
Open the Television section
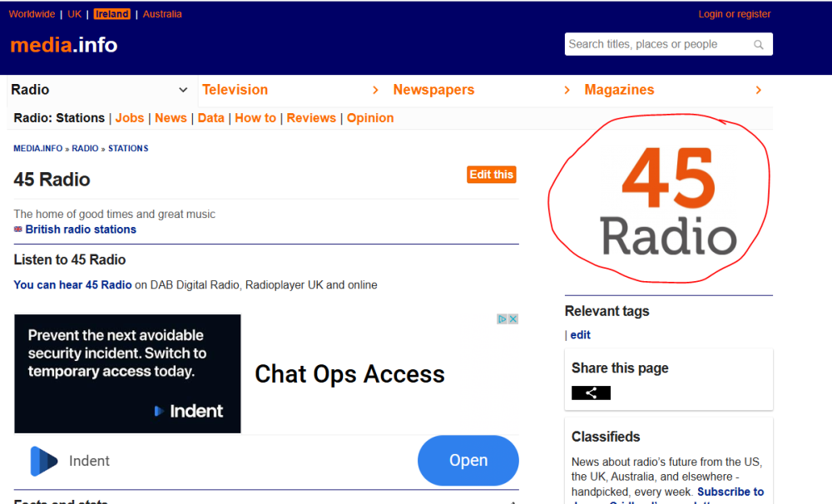click(235, 90)
